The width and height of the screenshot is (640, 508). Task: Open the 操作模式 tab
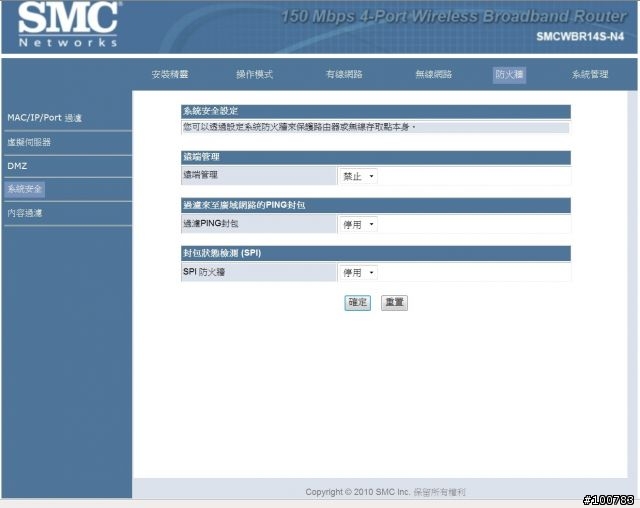pos(254,74)
